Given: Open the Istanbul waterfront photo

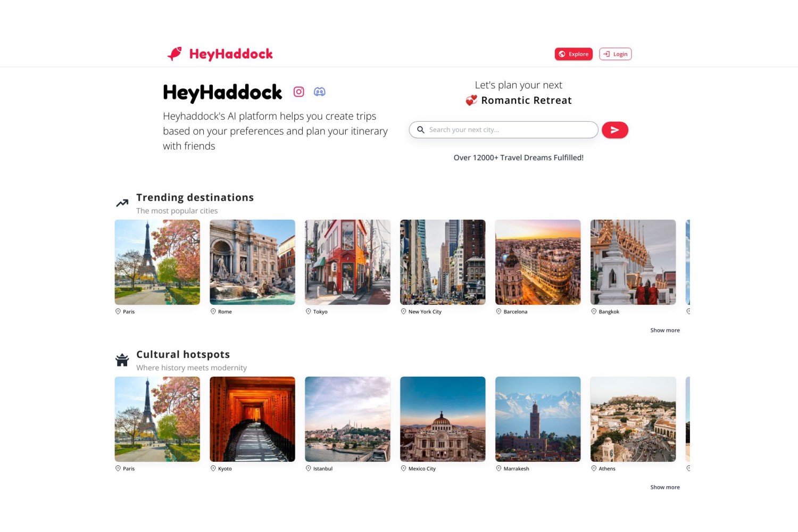Looking at the screenshot, I should [348, 419].
